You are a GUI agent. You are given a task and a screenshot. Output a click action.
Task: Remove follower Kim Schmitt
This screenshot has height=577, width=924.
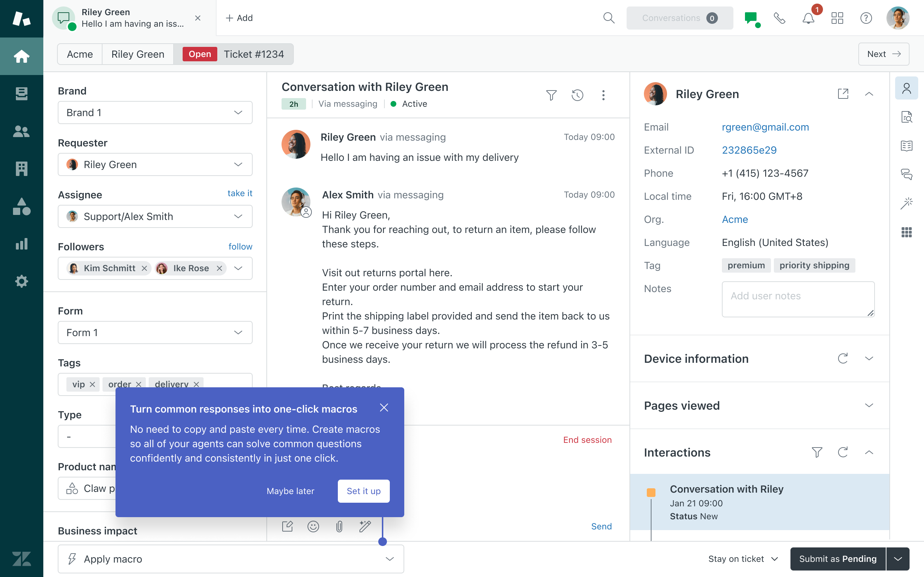pos(144,268)
